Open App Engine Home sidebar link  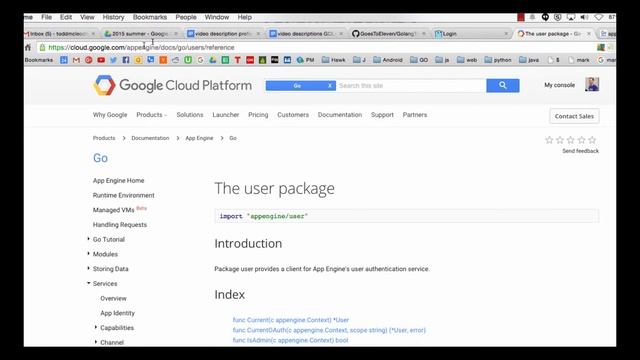118,180
